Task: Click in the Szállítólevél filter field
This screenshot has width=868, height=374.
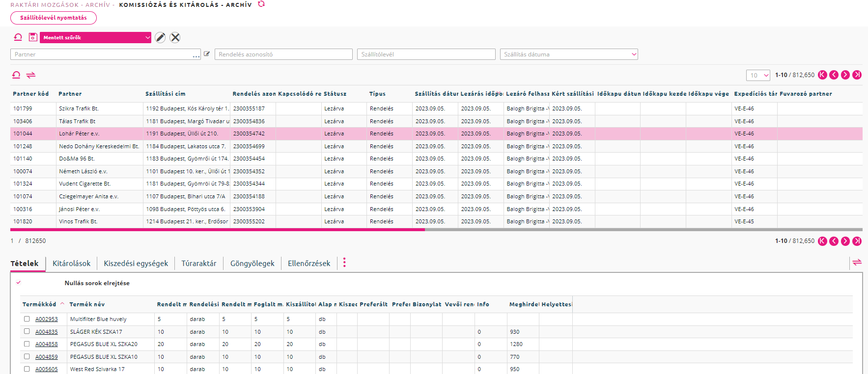Action: coord(426,54)
